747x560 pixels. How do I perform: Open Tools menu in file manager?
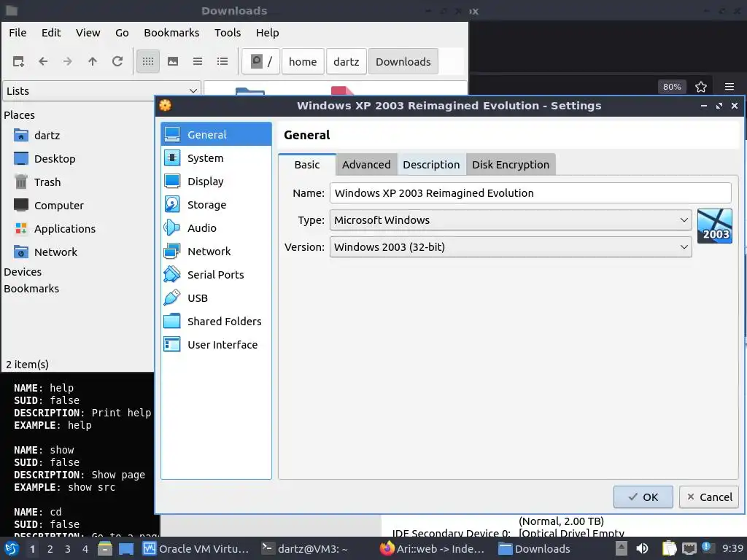coord(228,33)
